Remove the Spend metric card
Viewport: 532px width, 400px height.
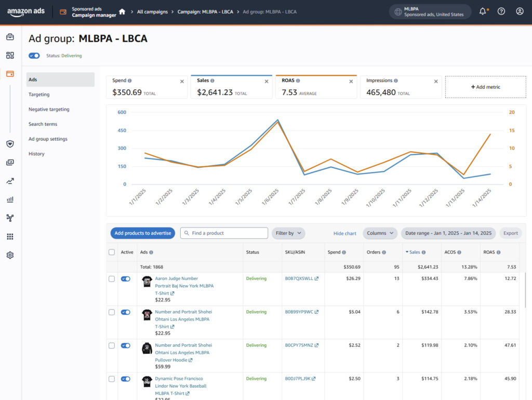tap(182, 82)
